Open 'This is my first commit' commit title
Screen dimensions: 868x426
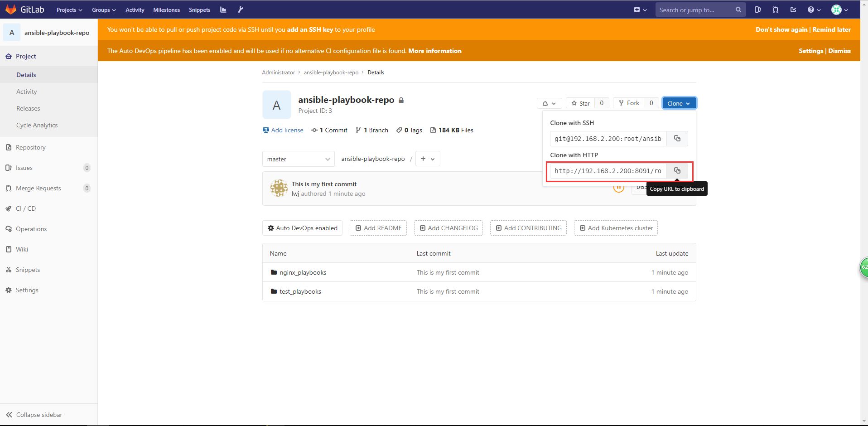pyautogui.click(x=324, y=184)
